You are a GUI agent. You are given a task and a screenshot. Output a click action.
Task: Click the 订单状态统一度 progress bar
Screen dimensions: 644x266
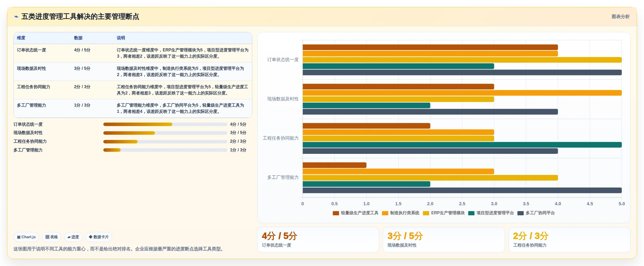(165, 124)
